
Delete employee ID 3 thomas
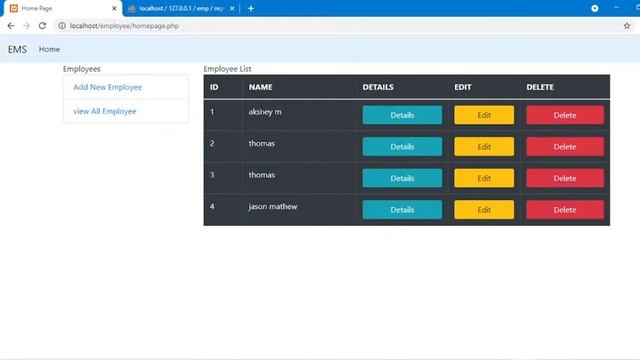pyautogui.click(x=565, y=178)
